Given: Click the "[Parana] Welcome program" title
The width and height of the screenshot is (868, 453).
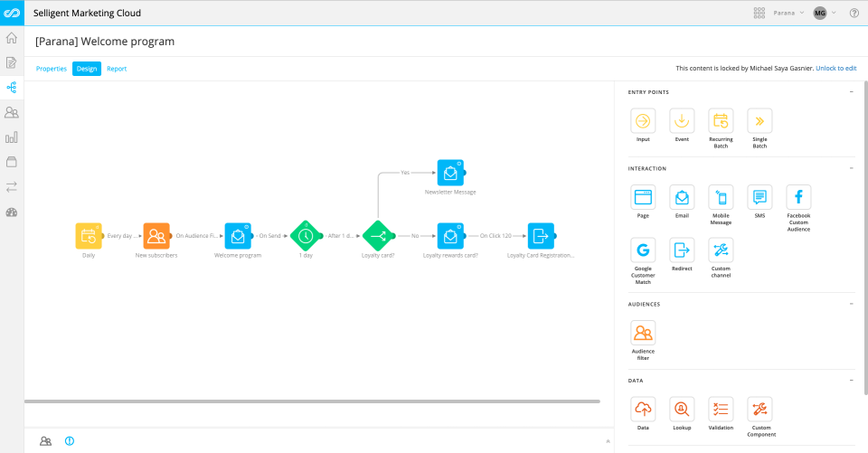Looking at the screenshot, I should click(105, 42).
